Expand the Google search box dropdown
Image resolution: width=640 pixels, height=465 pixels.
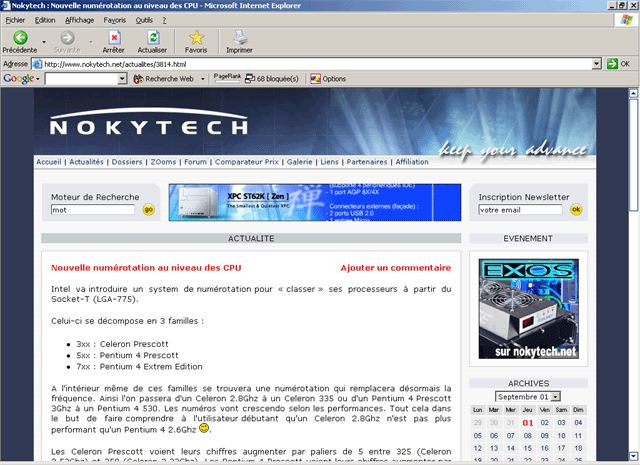[122, 79]
